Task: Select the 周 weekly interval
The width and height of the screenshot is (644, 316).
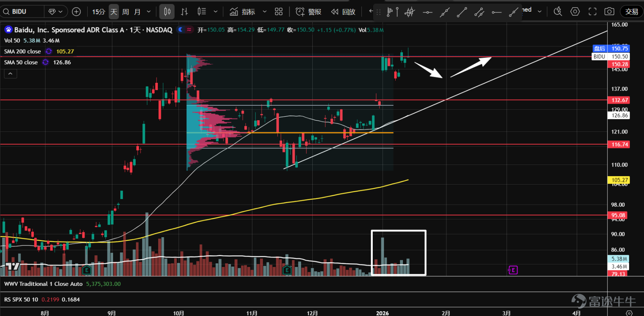Action: point(126,12)
